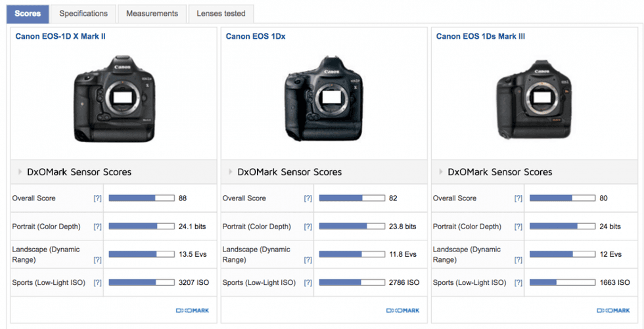Open Overall Score help [?] for EOS 1Dx
This screenshot has height=329, width=644.
pyautogui.click(x=308, y=198)
